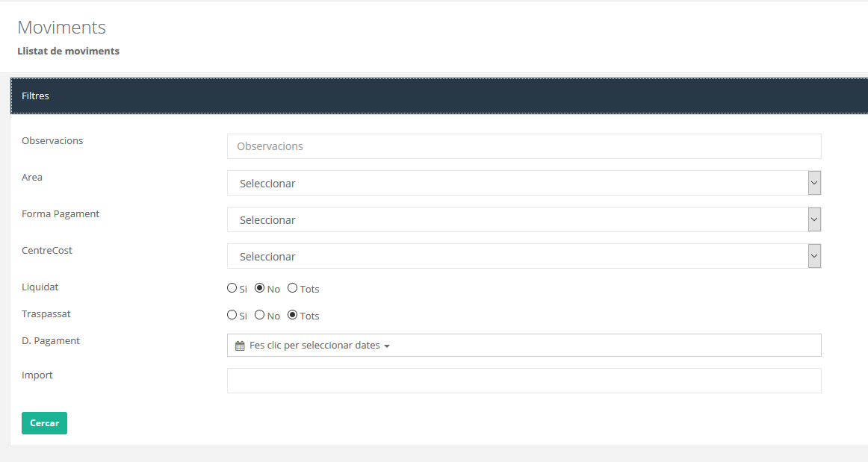Click the calendar icon in D. Pagament
The width and height of the screenshot is (868, 462).
point(240,346)
